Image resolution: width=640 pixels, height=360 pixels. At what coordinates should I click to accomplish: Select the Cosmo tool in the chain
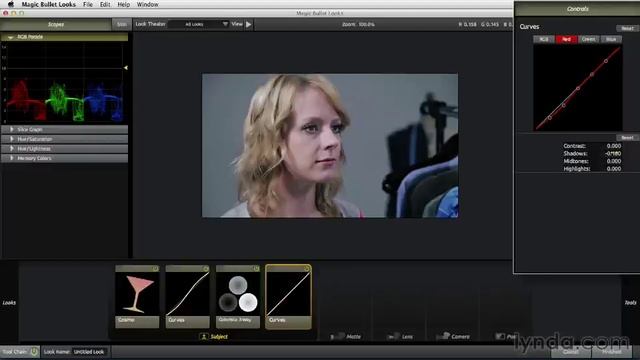[137, 297]
